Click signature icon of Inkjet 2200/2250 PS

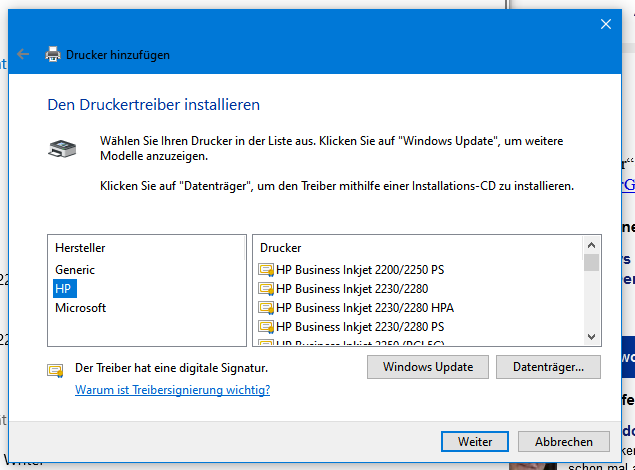pos(266,270)
